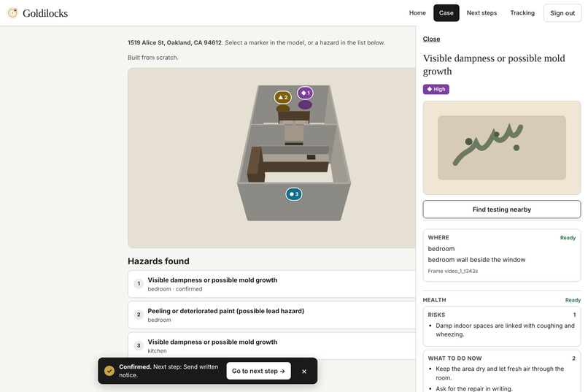Viewport: 588px width, 392px height.
Task: Open the mold illustration thumbnail
Action: coord(502,147)
